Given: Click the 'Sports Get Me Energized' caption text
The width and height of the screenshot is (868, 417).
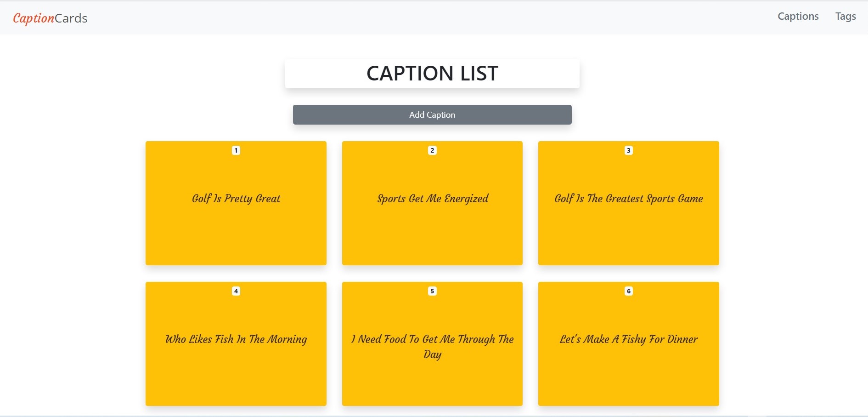Looking at the screenshot, I should point(432,199).
